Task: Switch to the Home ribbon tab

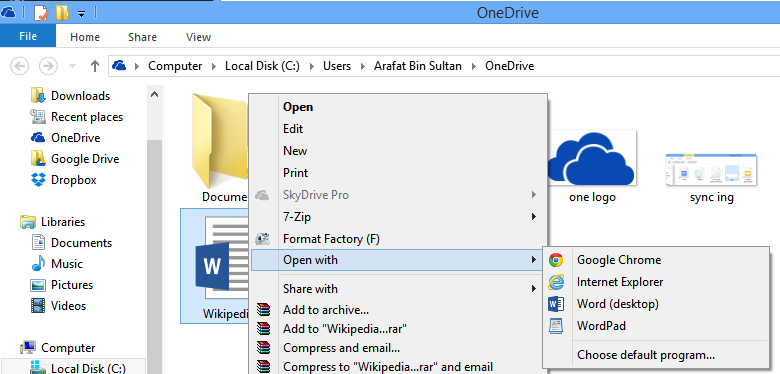Action: [85, 37]
